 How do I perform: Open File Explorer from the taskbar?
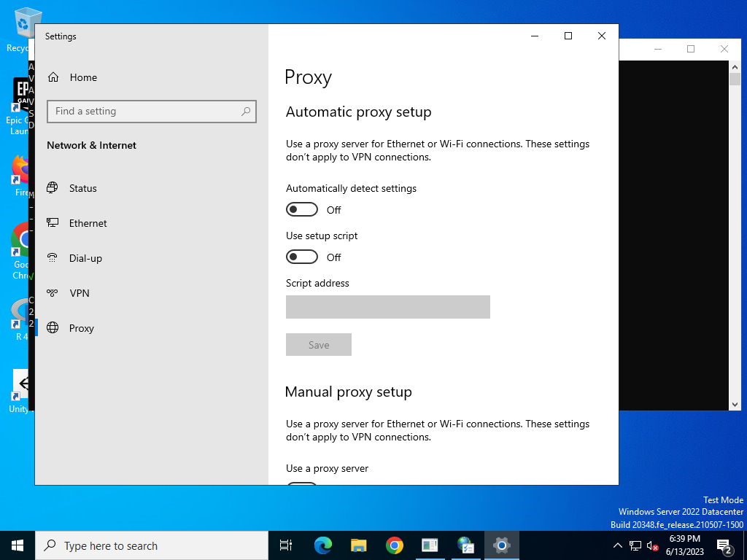pyautogui.click(x=359, y=545)
